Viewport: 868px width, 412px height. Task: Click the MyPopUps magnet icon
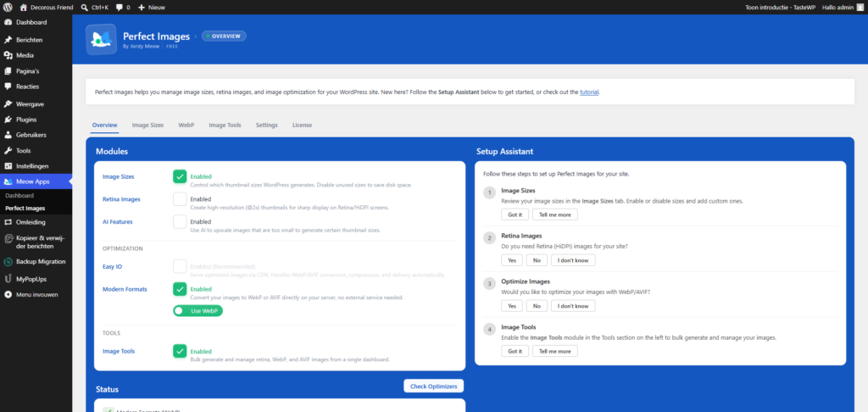(x=8, y=279)
